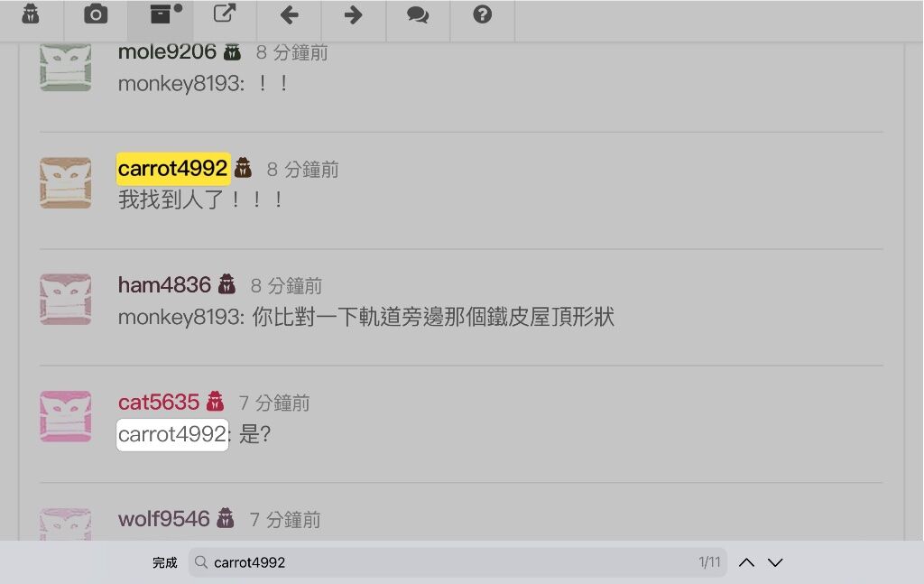Click the mole9206 username
The image size is (924, 584).
(167, 51)
